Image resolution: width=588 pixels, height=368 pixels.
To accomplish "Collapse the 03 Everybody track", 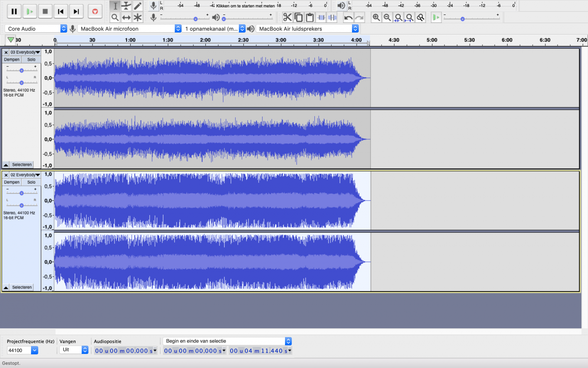I will click(6, 165).
